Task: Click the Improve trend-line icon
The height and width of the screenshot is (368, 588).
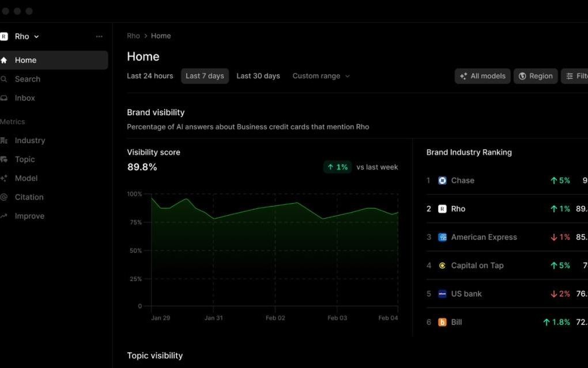Action: (4, 216)
